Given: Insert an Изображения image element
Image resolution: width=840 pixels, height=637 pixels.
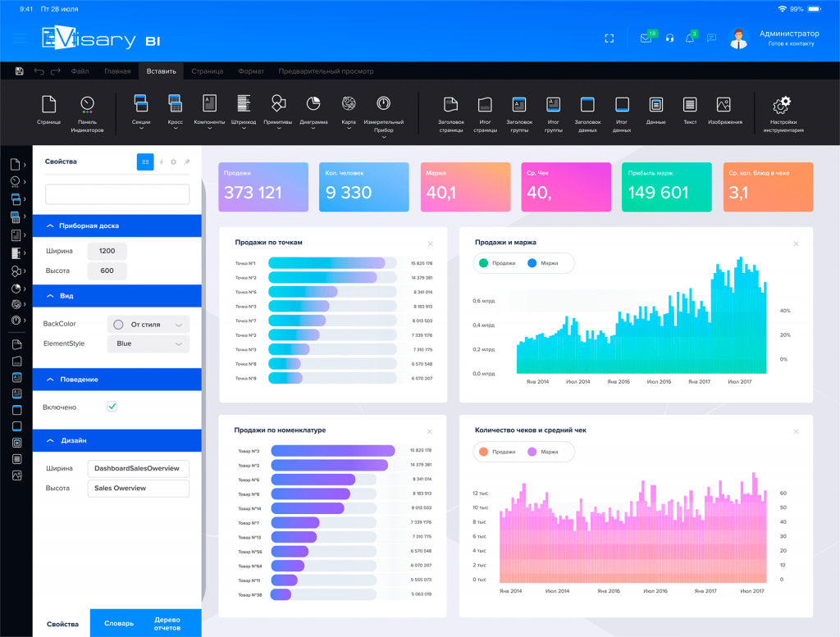Looking at the screenshot, I should (x=724, y=111).
